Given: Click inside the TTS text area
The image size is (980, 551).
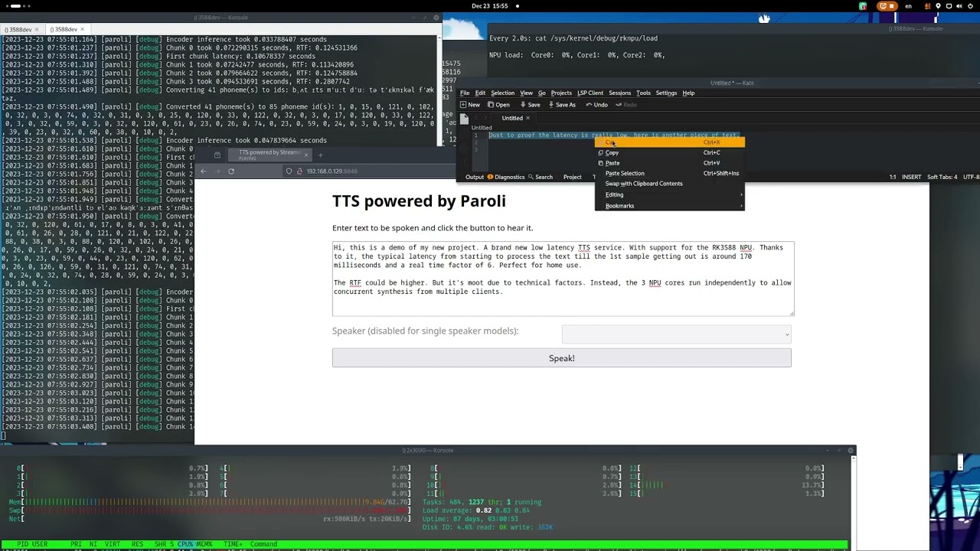Looking at the screenshot, I should [563, 279].
